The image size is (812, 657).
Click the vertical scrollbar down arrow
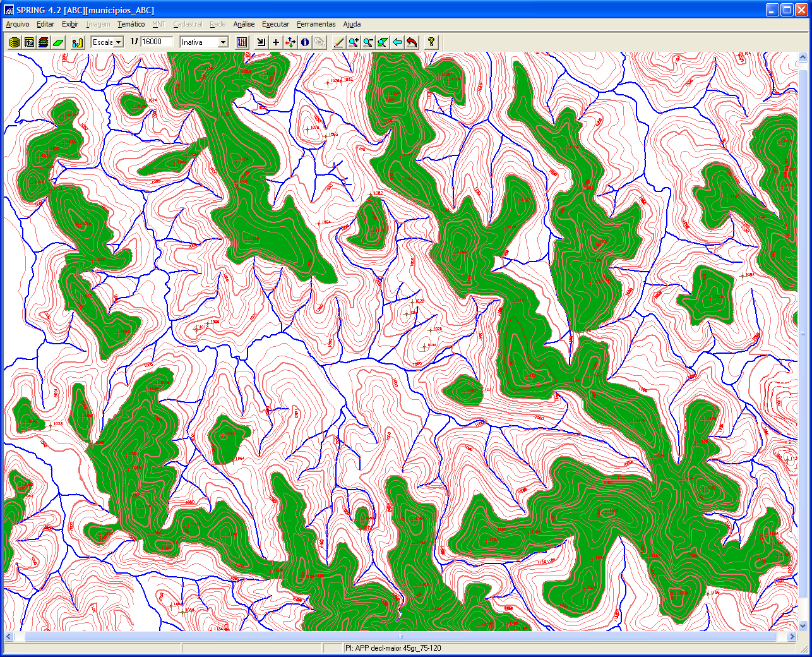coord(803,626)
